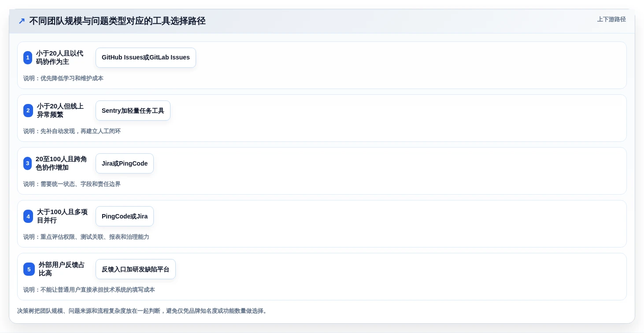The width and height of the screenshot is (644, 333).
Task: Click the Sentry加轻量任务工具 box
Action: 133,111
